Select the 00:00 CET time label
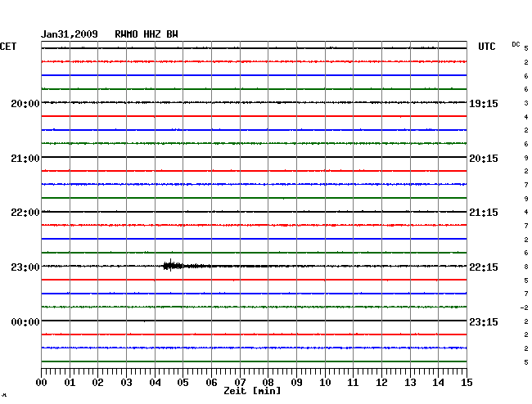This screenshot has height=404, width=532. tap(25, 321)
